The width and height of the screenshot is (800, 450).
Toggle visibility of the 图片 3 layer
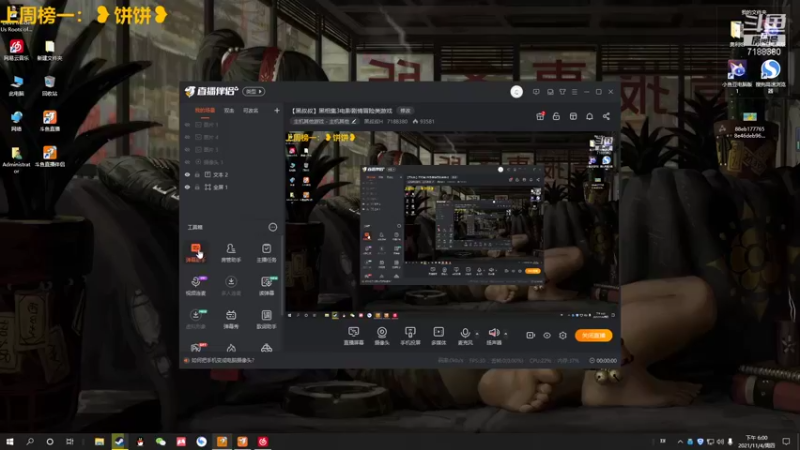click(187, 149)
